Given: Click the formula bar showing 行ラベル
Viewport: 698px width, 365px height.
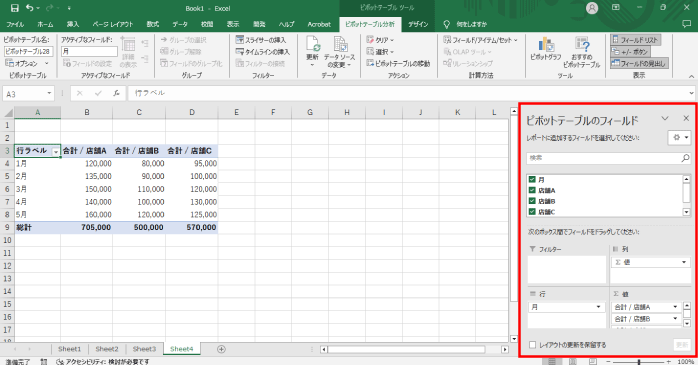Looking at the screenshot, I should coord(410,93).
